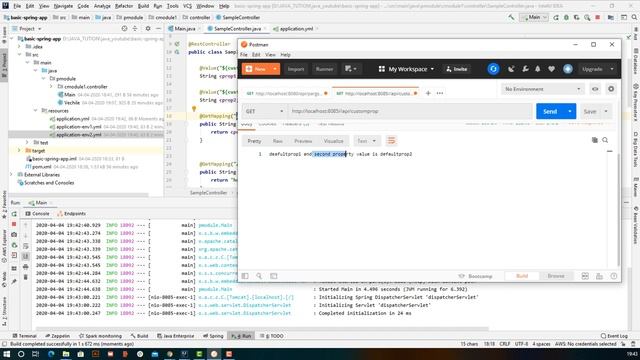Open the New button dropdown arrow

click(275, 69)
